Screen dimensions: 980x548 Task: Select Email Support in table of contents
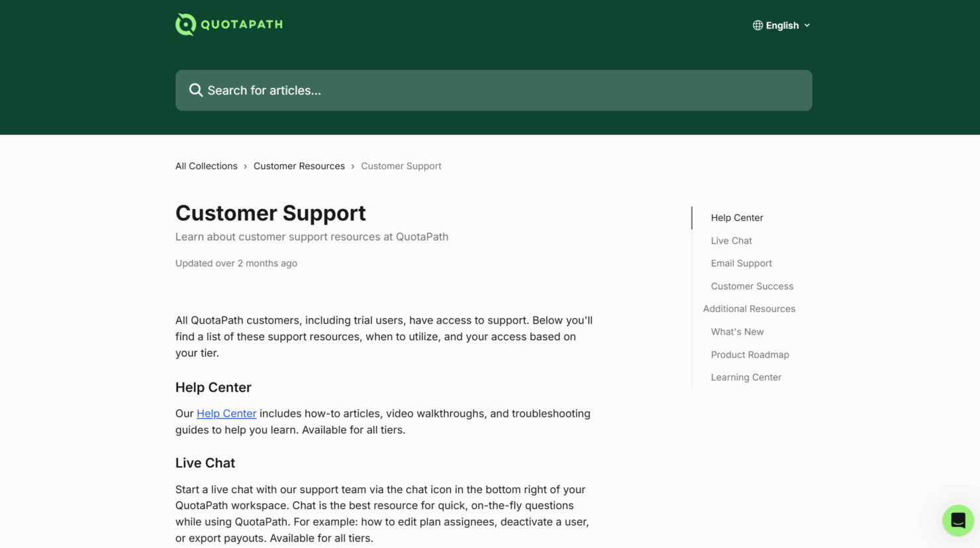coord(741,263)
